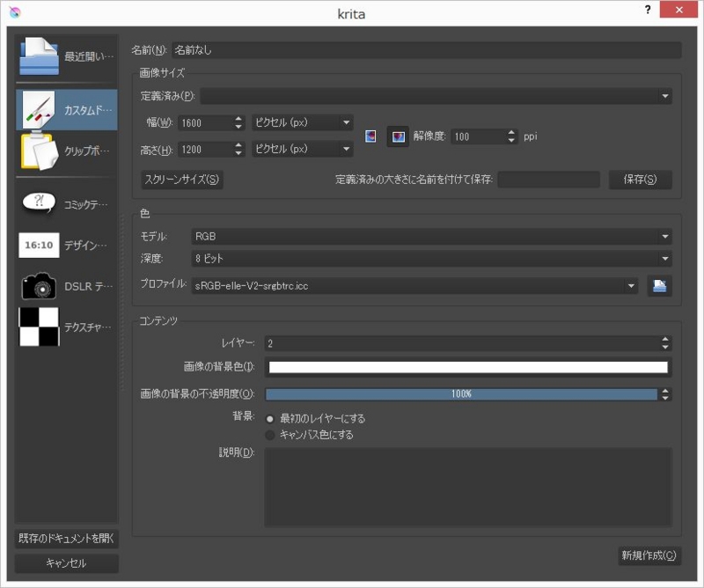Select the コミックテンプレート speech bubble icon
This screenshot has height=588, width=704.
pyautogui.click(x=39, y=204)
